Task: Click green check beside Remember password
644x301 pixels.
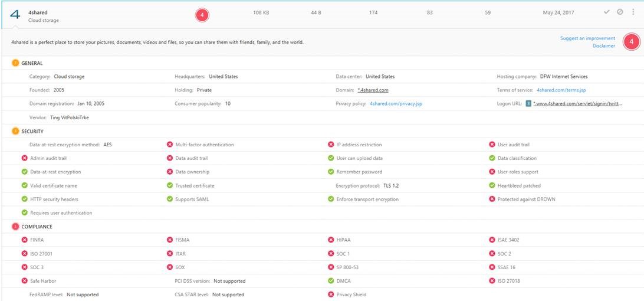Action: tap(331, 172)
